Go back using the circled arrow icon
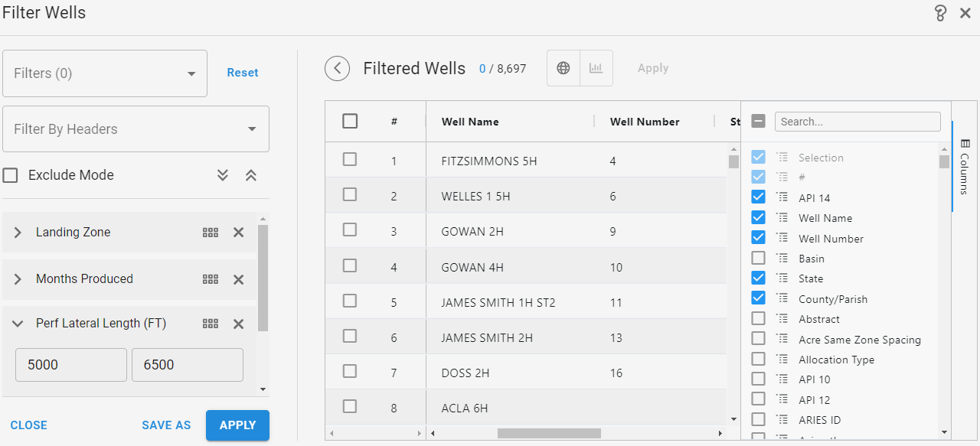 pos(337,68)
